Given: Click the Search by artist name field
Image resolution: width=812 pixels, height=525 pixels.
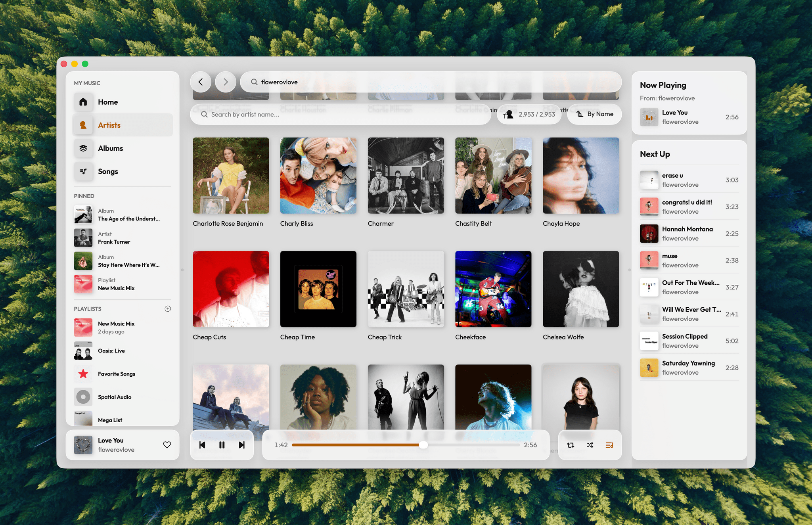Looking at the screenshot, I should click(341, 114).
